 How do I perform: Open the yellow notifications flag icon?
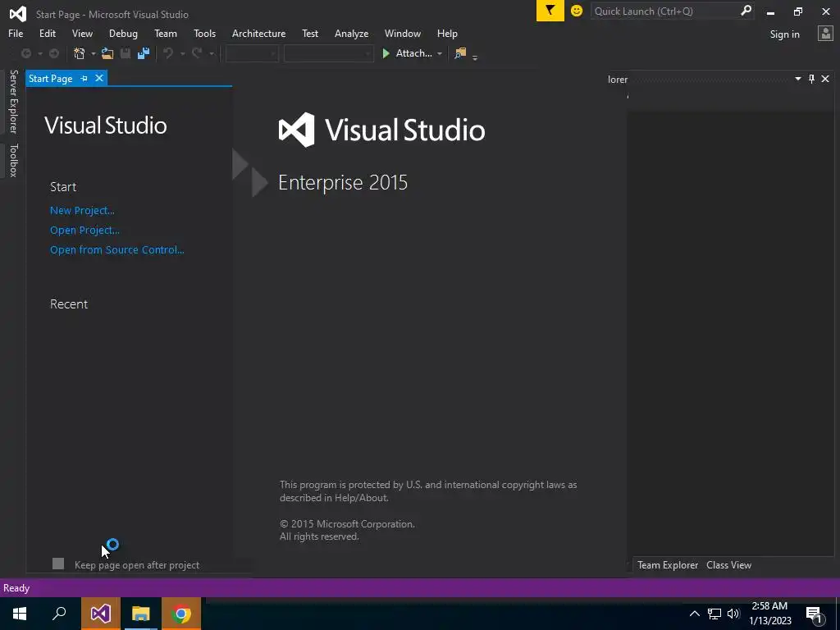pos(550,11)
